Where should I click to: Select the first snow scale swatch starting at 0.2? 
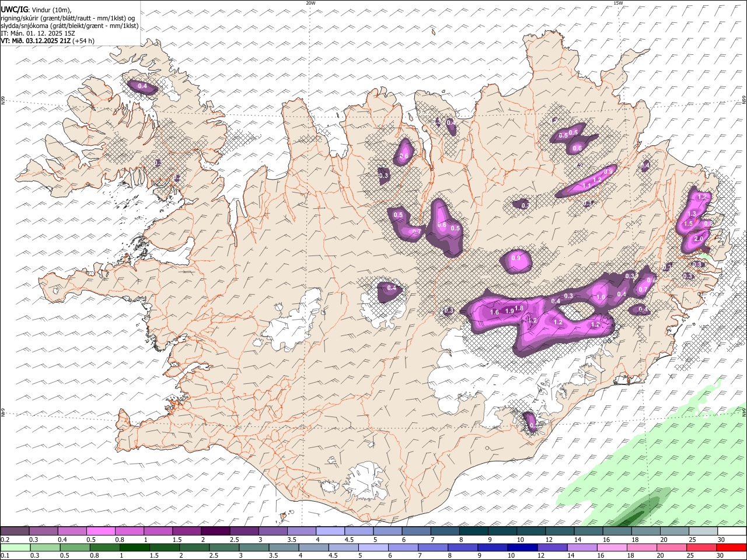tap(15, 531)
